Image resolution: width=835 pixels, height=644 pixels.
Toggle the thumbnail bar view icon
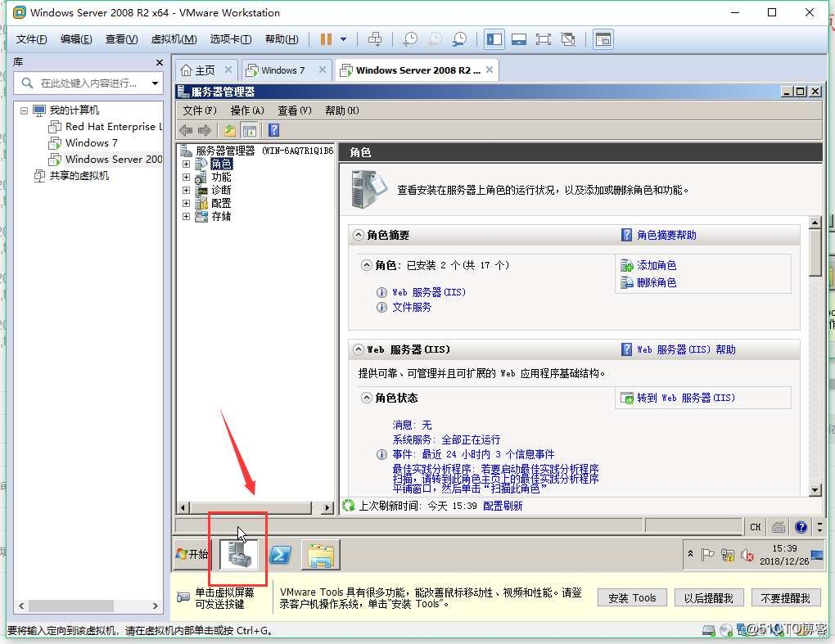pos(519,39)
